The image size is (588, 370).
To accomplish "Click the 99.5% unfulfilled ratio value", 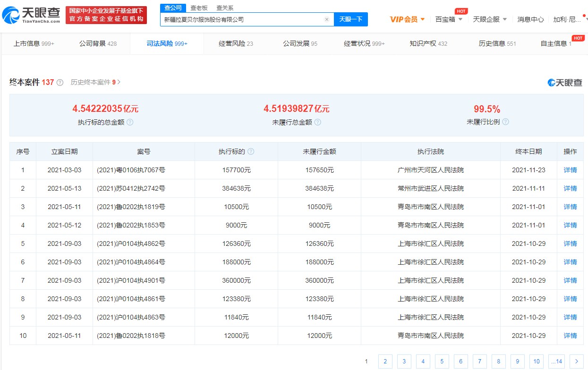I will 487,109.
